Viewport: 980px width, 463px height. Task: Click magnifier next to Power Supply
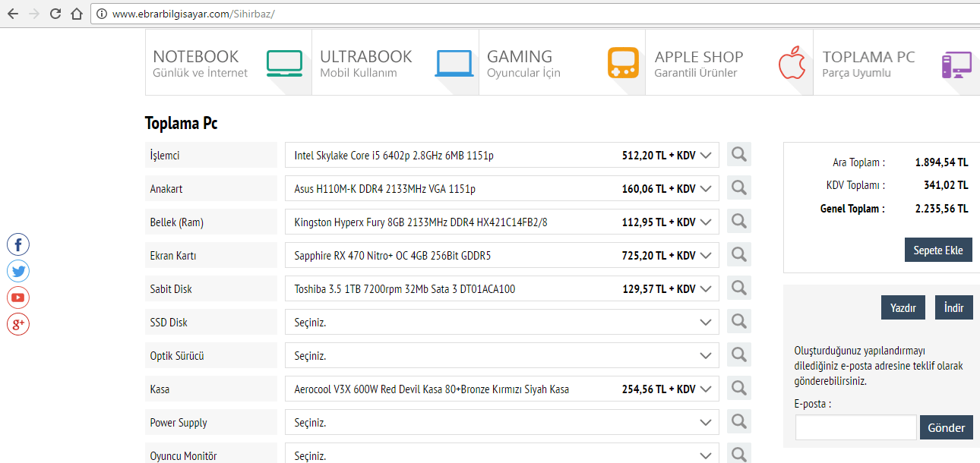(x=739, y=422)
